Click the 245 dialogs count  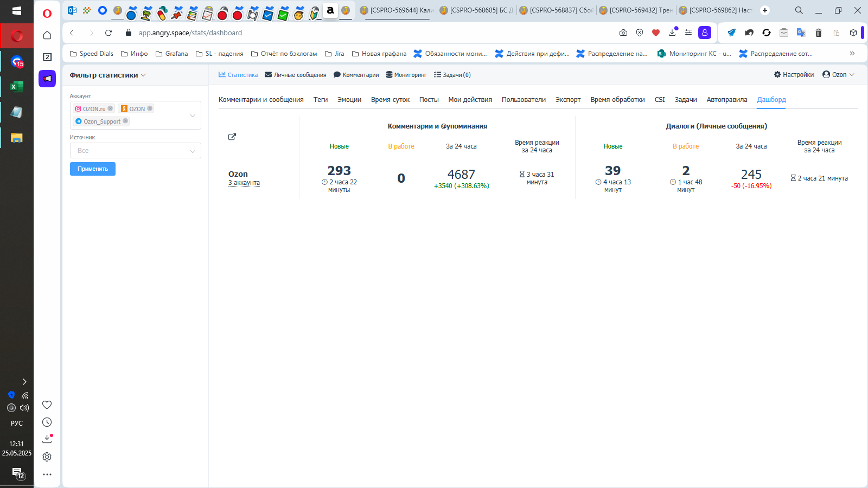click(751, 175)
